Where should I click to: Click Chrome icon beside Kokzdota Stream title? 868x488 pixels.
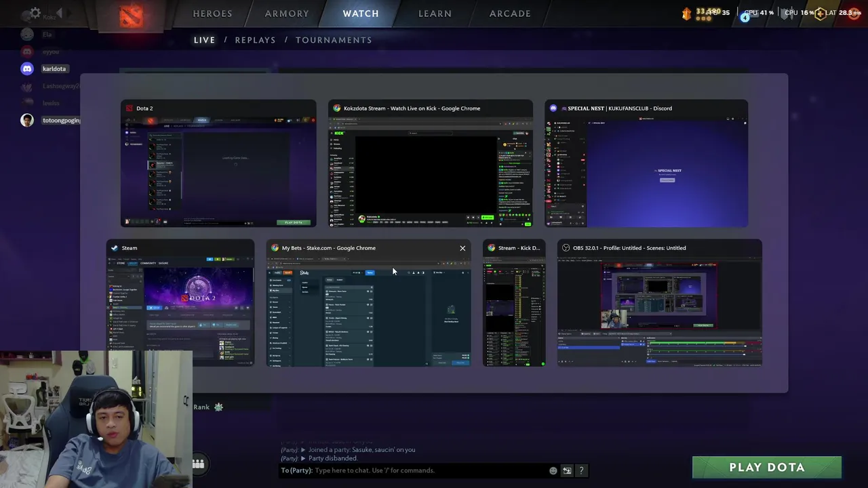coord(337,108)
